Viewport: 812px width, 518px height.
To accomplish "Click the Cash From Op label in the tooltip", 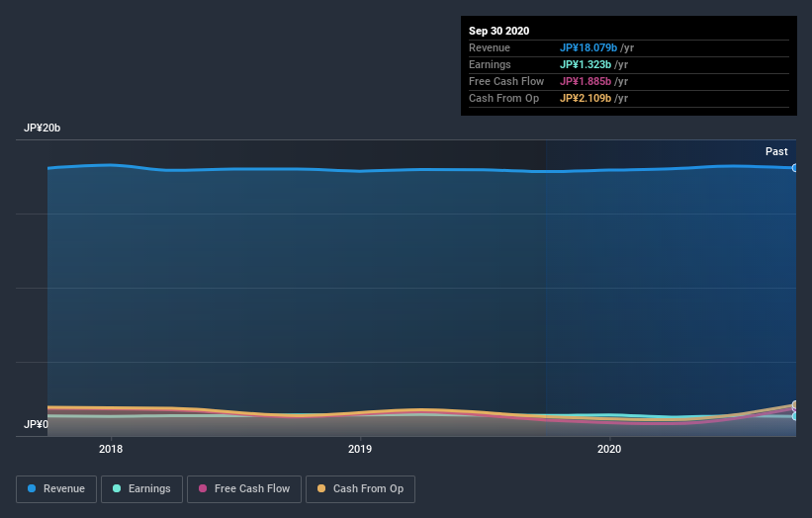I will pos(503,98).
